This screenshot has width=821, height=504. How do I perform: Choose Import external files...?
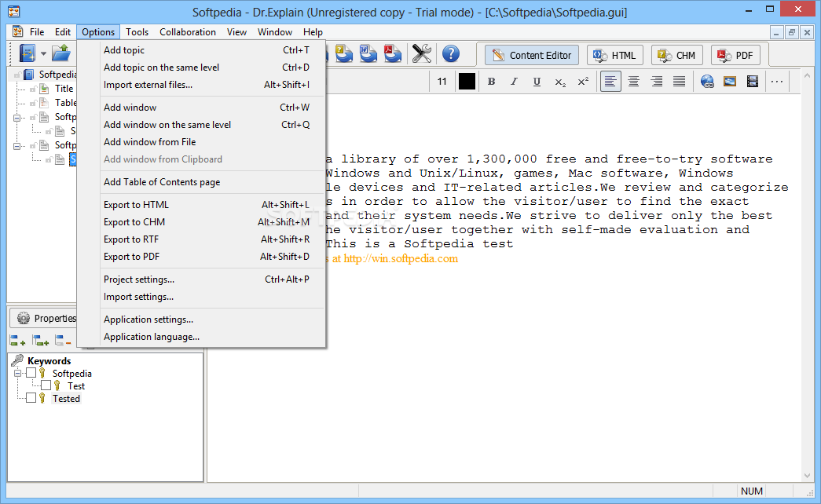(207, 85)
